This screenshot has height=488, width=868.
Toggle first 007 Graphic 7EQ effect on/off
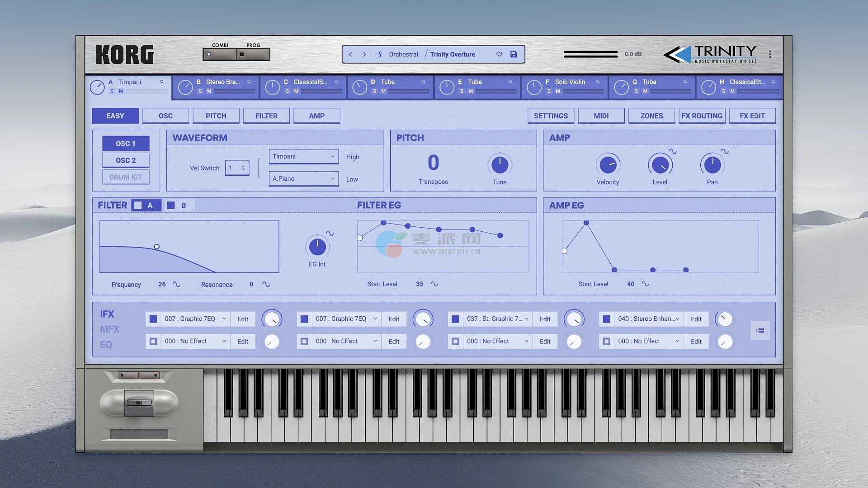click(x=153, y=319)
